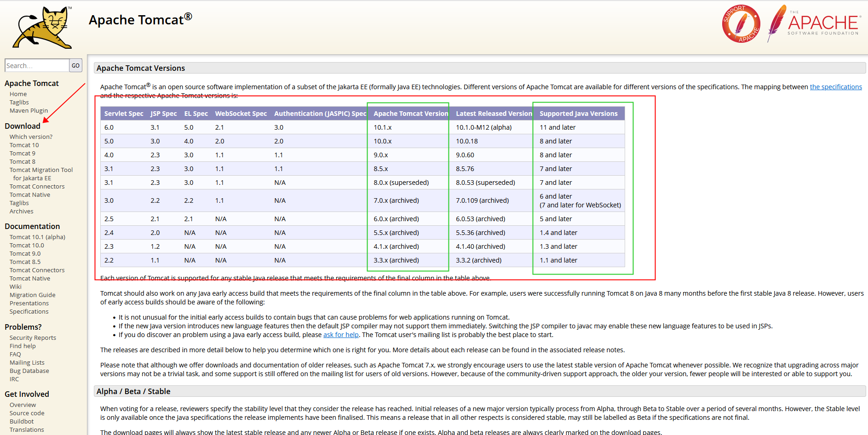The width and height of the screenshot is (868, 435).
Task: Open Tomcat Connectors under Download
Action: click(37, 186)
